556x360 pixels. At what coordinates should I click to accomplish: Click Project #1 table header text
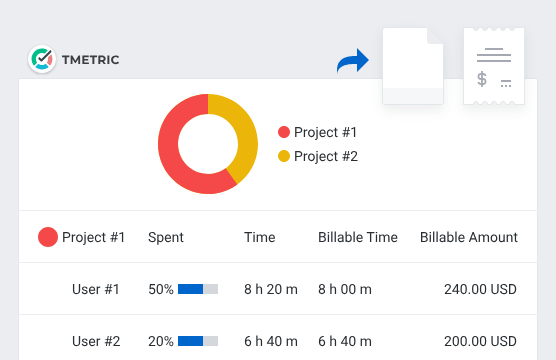click(x=93, y=237)
